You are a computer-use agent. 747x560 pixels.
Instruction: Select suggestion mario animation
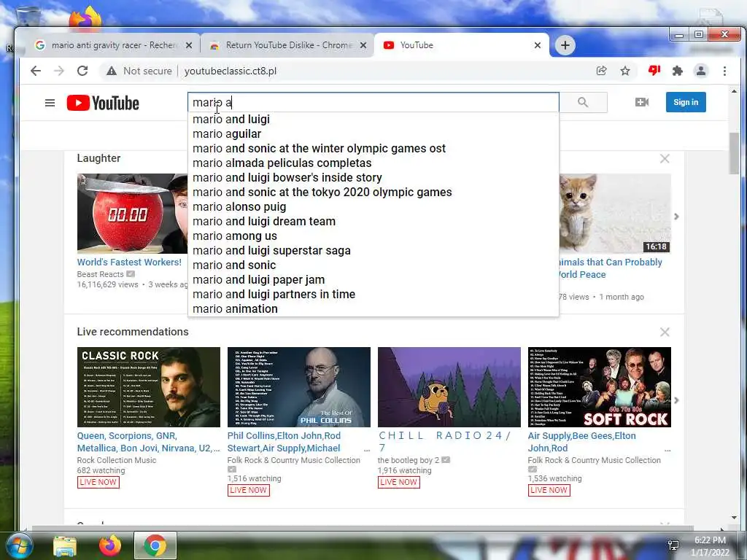373,308
